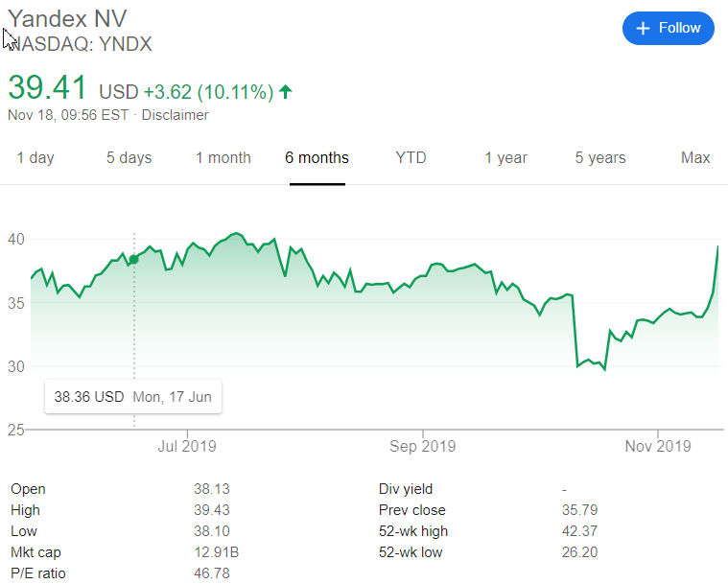Click the Jul 2019 axis label
The image size is (728, 584).
coord(187,446)
